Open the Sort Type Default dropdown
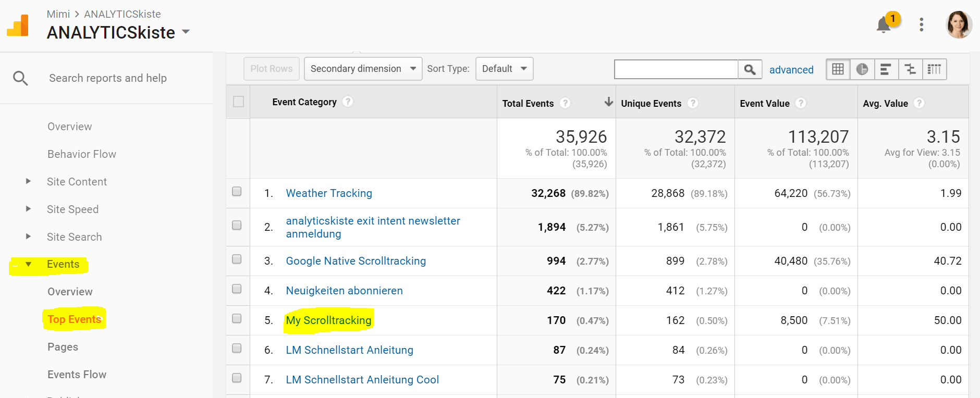The image size is (980, 398). point(504,69)
